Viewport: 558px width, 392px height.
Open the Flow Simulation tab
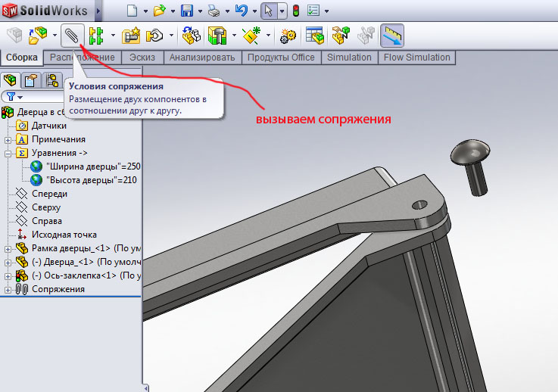click(416, 58)
